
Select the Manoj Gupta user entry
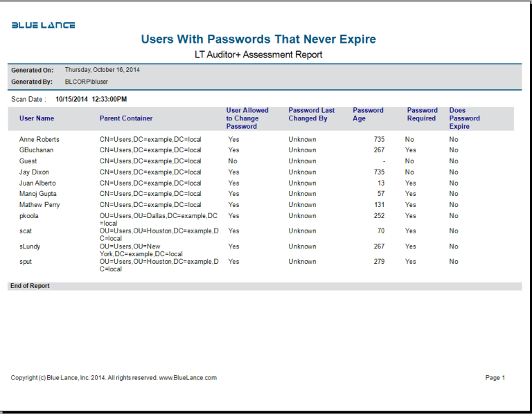click(x=38, y=194)
